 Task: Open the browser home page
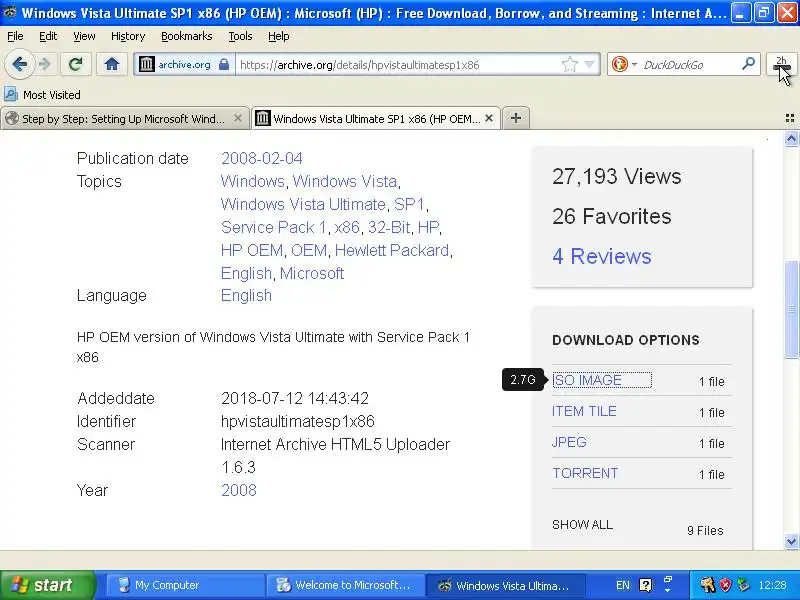pyautogui.click(x=112, y=64)
